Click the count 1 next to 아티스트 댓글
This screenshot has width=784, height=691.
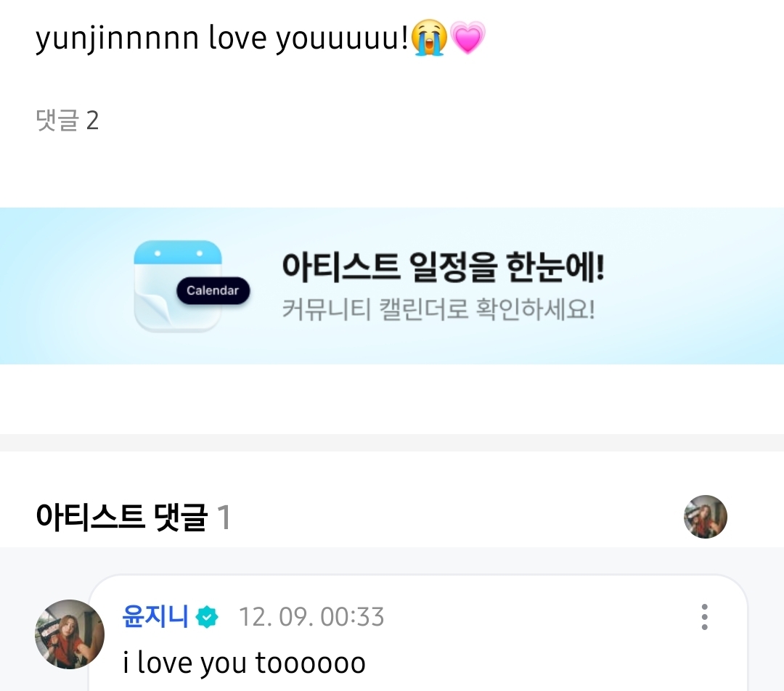coord(224,518)
